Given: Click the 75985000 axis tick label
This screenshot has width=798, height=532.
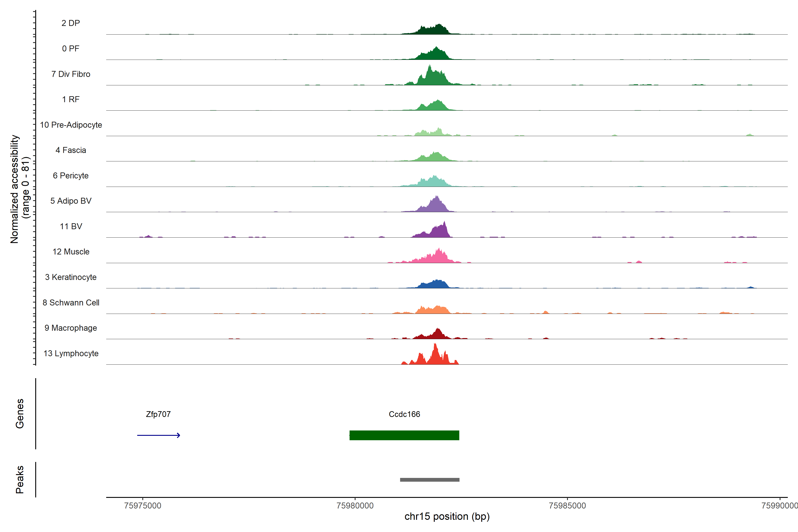Looking at the screenshot, I should point(567,506).
